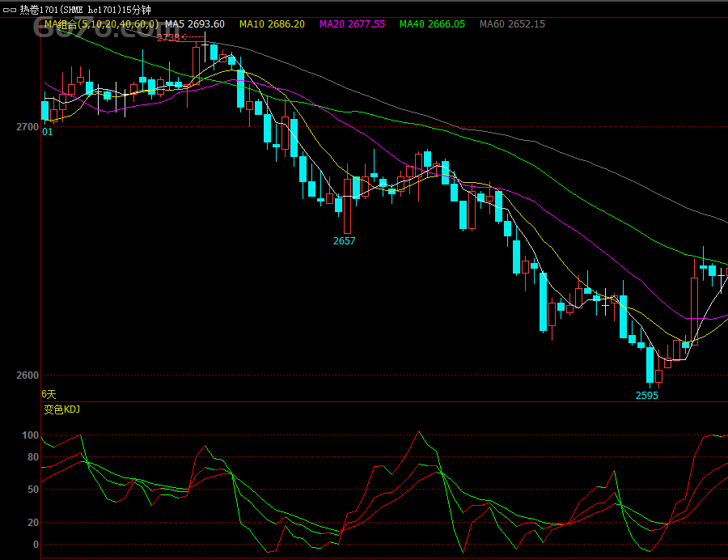Click the 2600 price axis label
The image size is (728, 560).
27,375
